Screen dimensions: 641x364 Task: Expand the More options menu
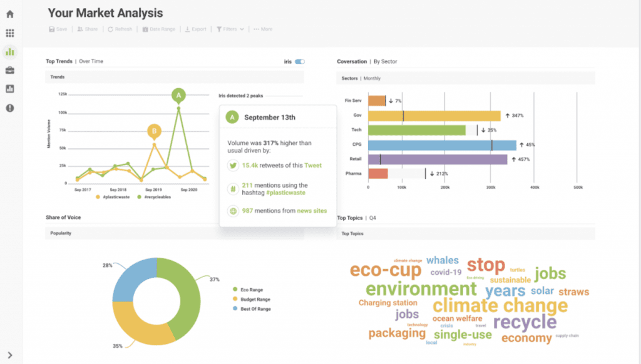(262, 29)
